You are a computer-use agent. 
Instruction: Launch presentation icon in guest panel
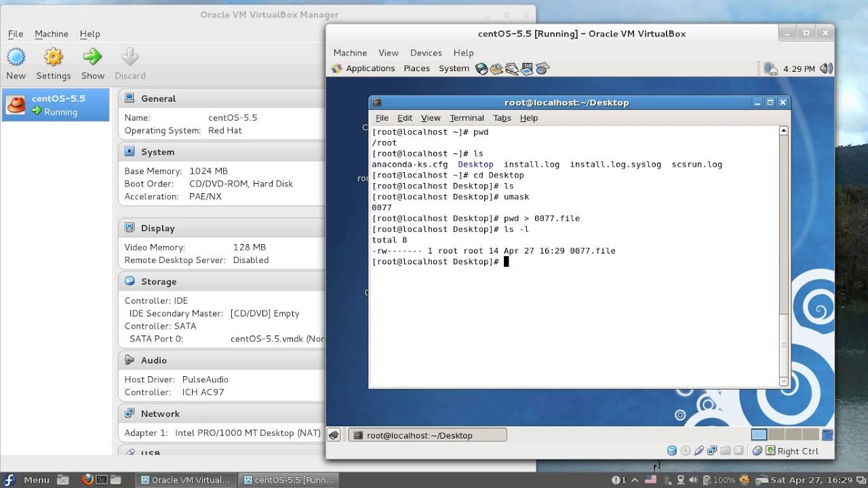point(527,68)
